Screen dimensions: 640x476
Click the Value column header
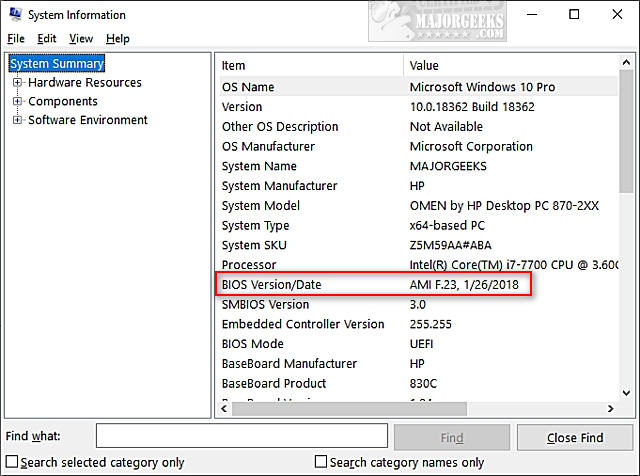(511, 65)
